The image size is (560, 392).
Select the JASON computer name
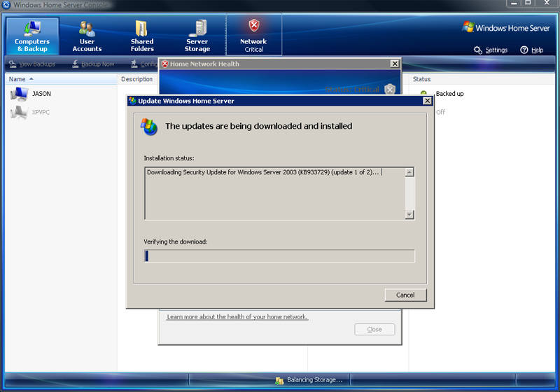click(41, 94)
